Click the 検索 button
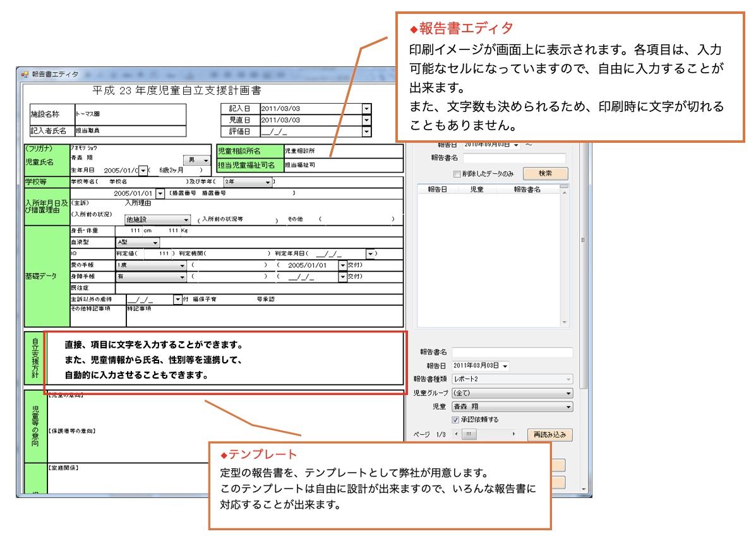The width and height of the screenshot is (756, 541). coord(545,174)
